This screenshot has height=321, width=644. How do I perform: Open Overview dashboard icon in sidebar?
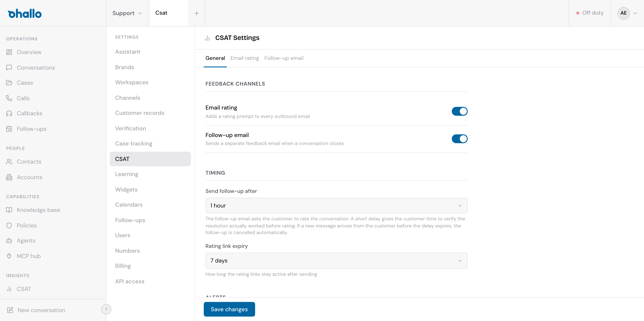pyautogui.click(x=9, y=52)
